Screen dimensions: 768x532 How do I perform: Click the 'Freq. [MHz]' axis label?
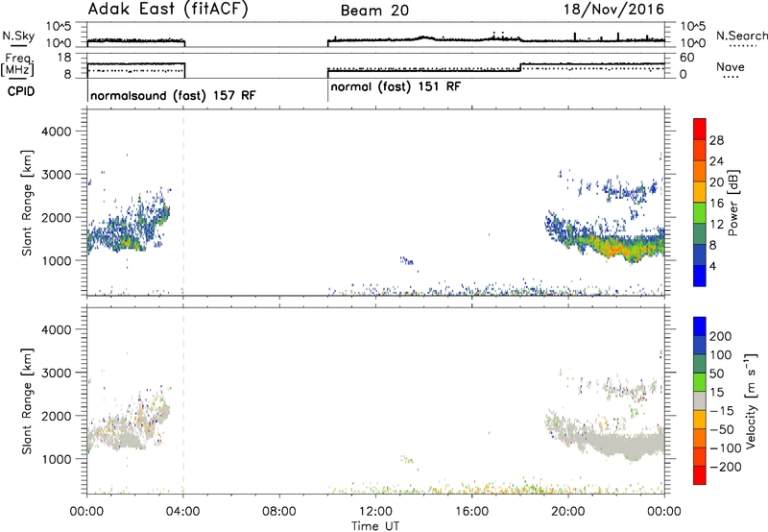click(x=18, y=65)
